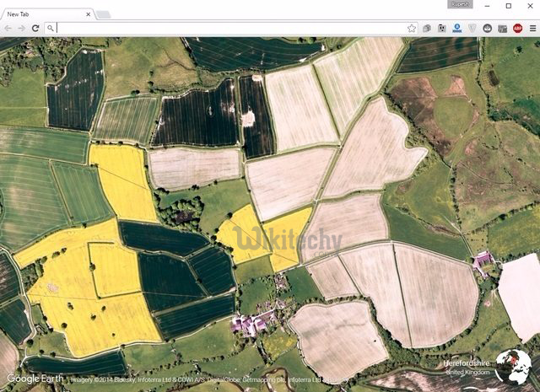
Task: Click the gray shield extension icon
Action: click(x=472, y=28)
